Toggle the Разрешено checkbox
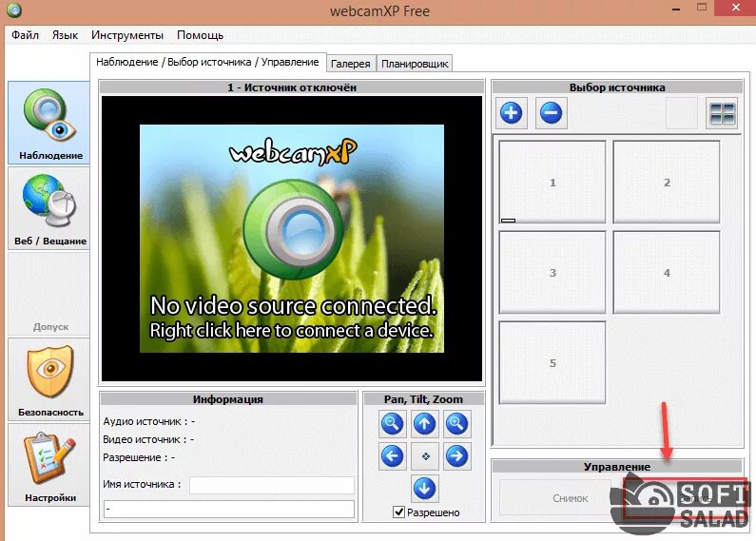Image resolution: width=756 pixels, height=541 pixels. [398, 512]
